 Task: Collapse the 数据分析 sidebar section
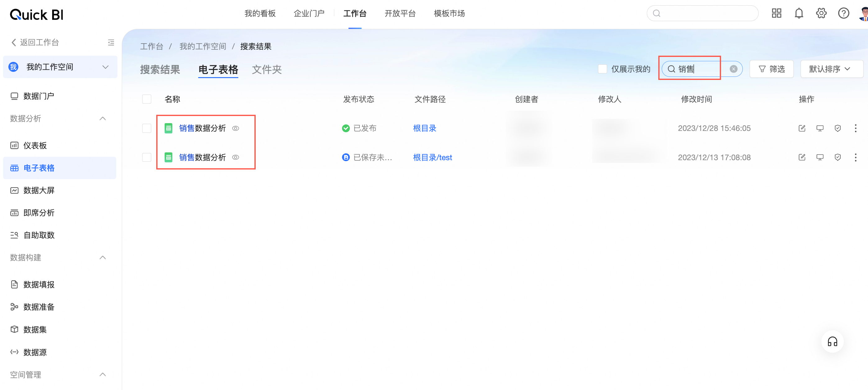pyautogui.click(x=103, y=118)
